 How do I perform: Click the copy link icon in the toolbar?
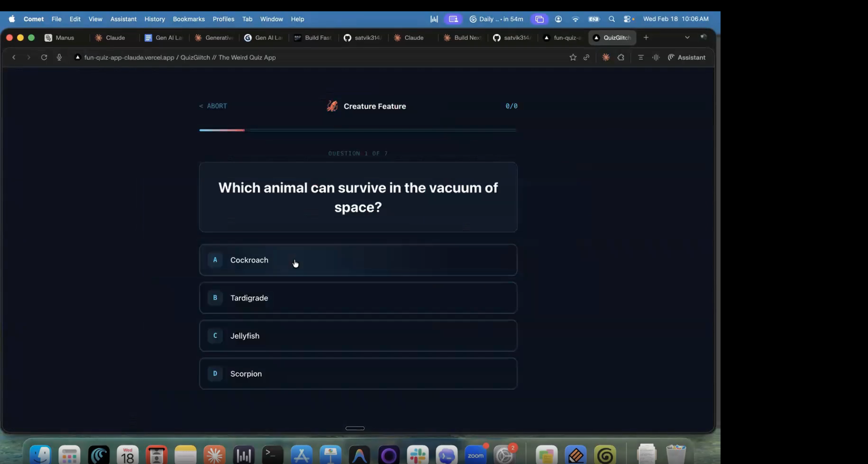pos(586,57)
